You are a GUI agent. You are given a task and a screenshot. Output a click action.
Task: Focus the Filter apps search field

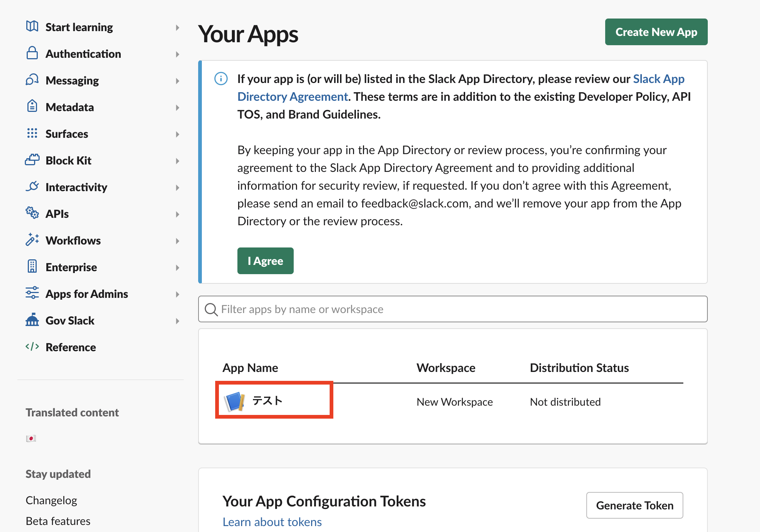point(453,309)
